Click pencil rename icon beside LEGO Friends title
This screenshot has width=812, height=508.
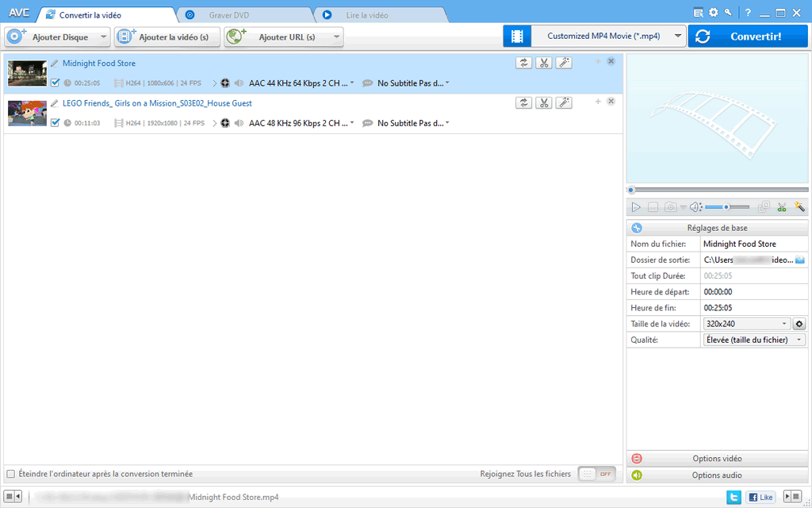pyautogui.click(x=55, y=103)
